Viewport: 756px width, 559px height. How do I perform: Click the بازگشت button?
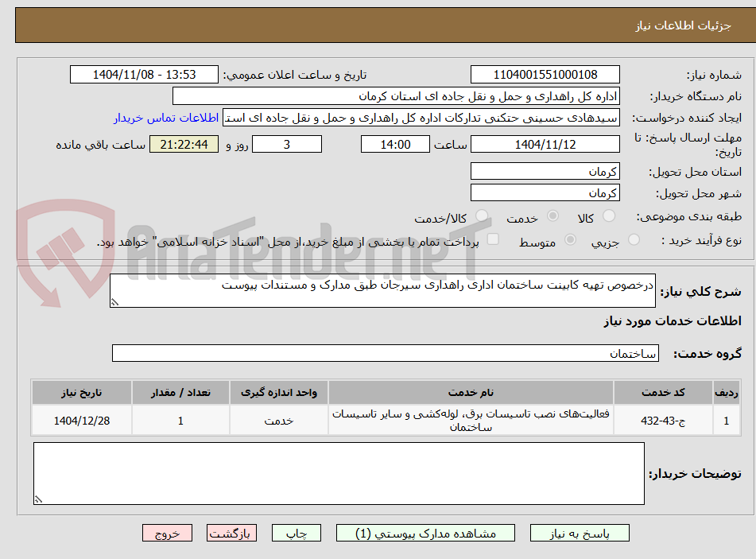231,533
